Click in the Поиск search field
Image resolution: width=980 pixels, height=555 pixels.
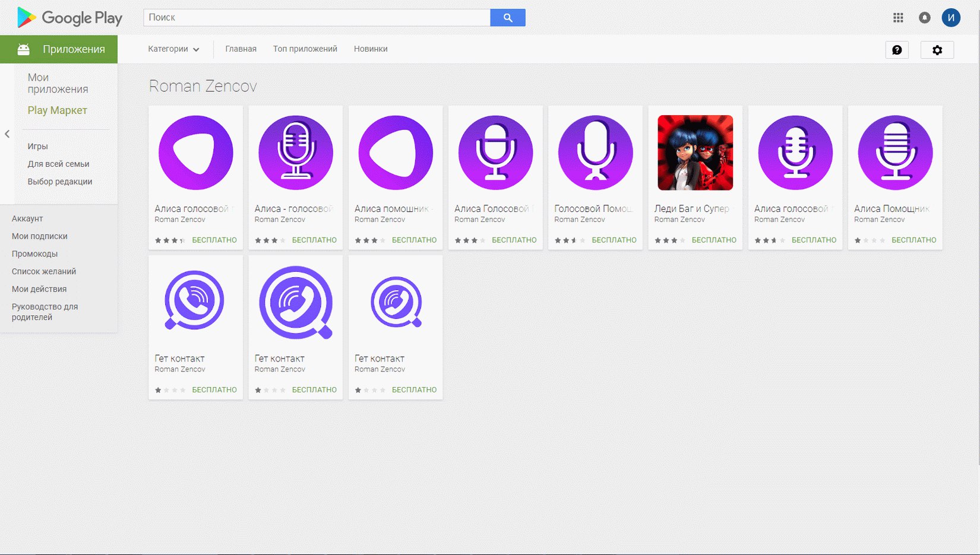[317, 18]
